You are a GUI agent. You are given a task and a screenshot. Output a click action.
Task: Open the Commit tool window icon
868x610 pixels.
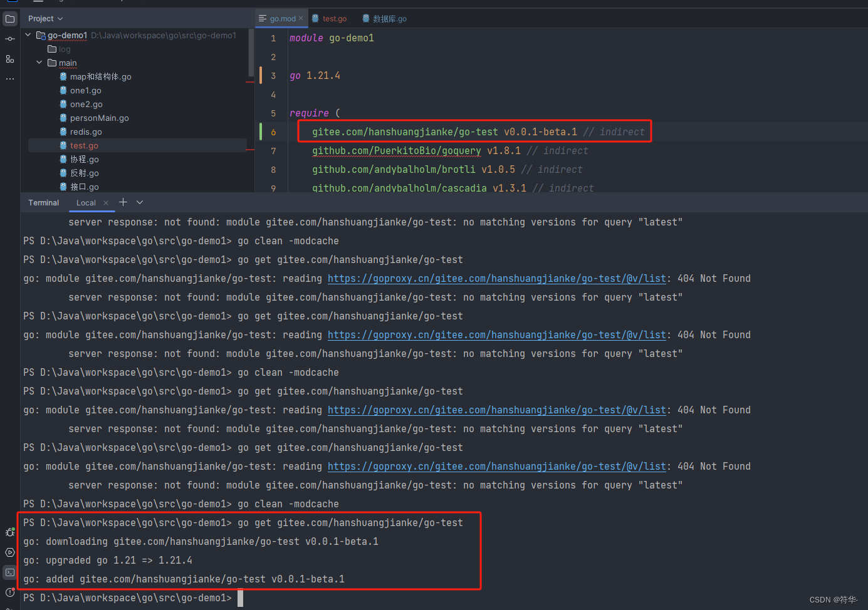pyautogui.click(x=10, y=39)
